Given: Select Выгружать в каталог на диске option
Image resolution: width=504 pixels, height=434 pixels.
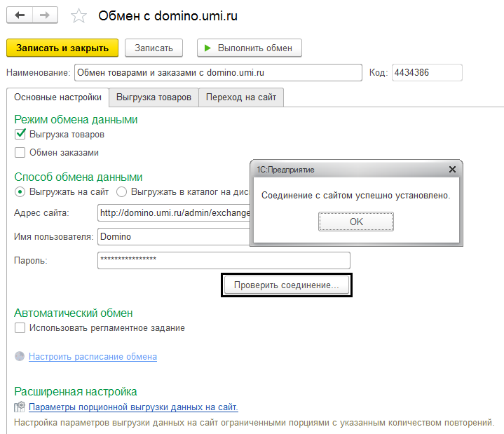Looking at the screenshot, I should click(x=122, y=191).
